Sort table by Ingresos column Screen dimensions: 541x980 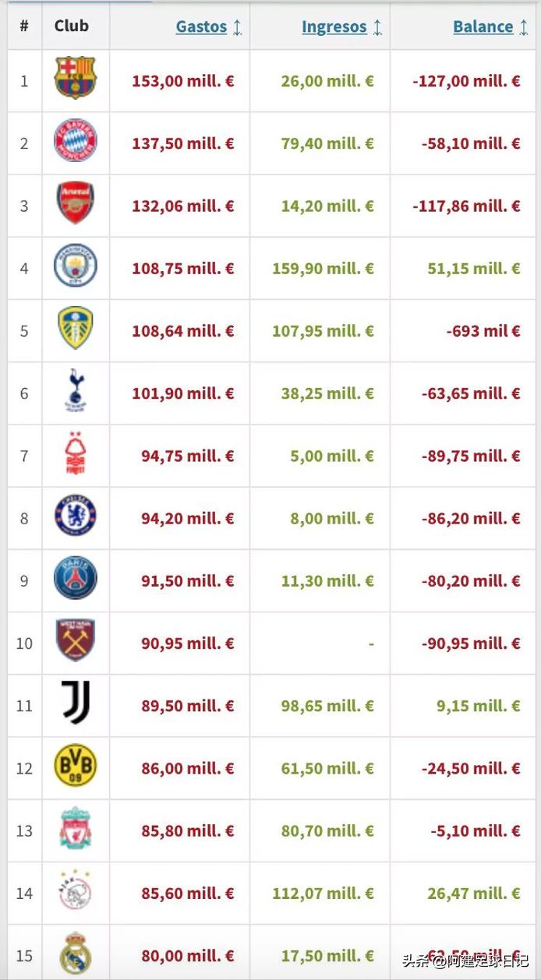point(334,26)
